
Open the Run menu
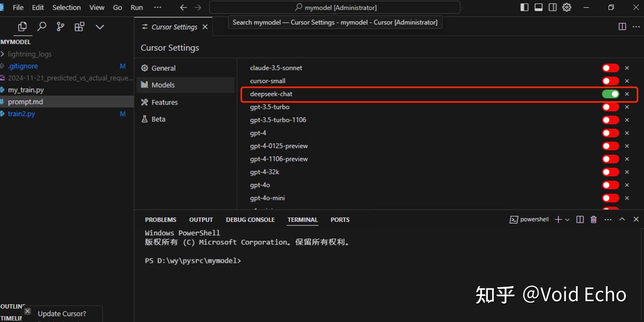(x=137, y=8)
